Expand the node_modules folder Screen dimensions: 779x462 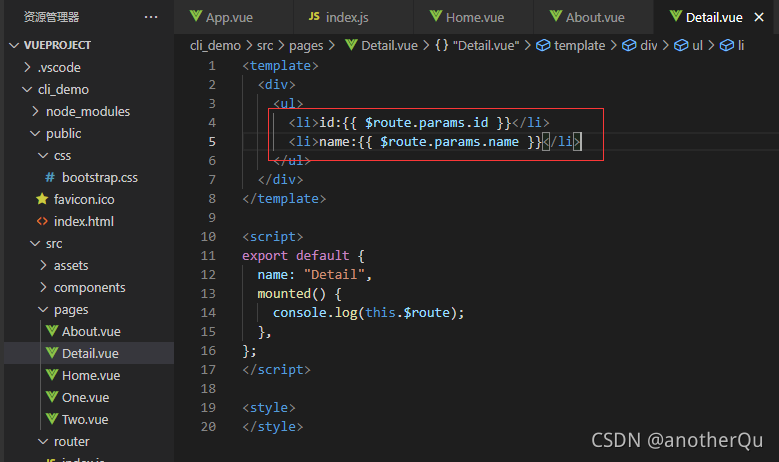[x=35, y=111]
